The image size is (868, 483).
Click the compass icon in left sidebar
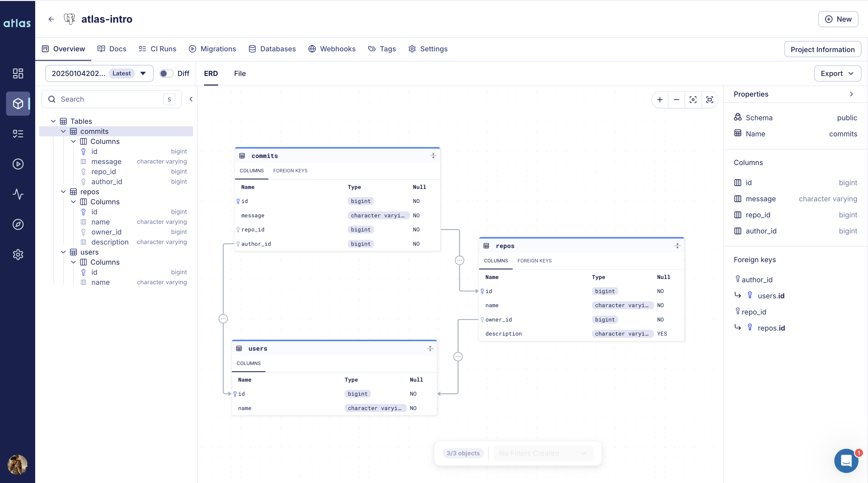click(x=18, y=224)
